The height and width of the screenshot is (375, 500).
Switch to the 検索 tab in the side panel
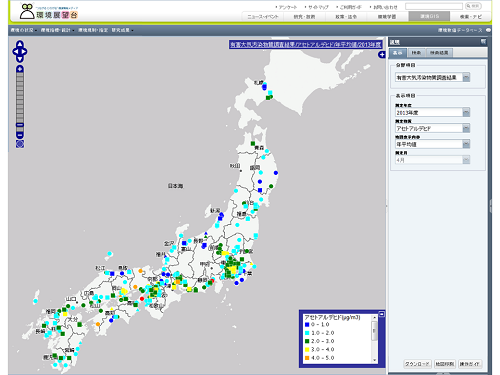(416, 53)
